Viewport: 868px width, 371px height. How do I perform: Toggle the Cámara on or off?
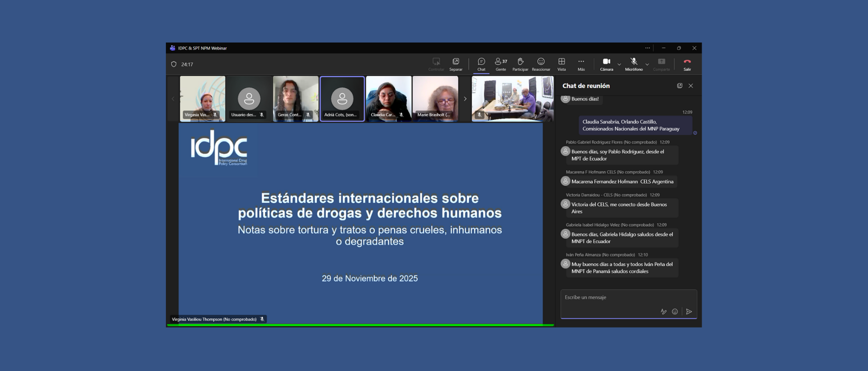tap(606, 64)
